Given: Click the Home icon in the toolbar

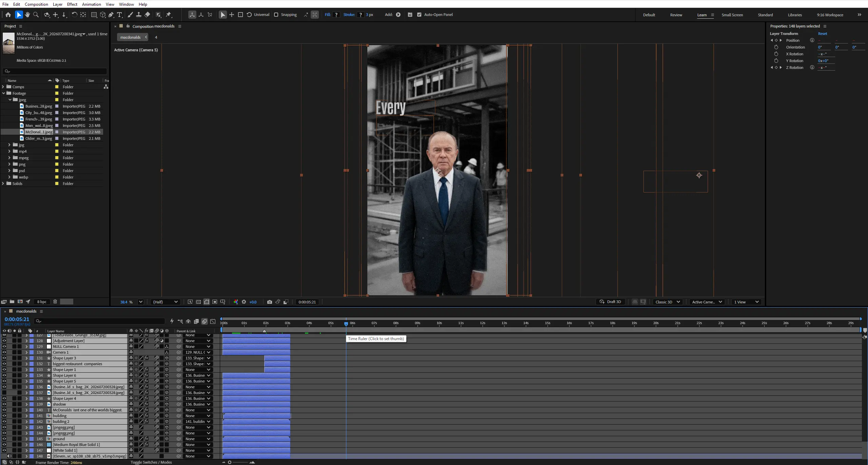Looking at the screenshot, I should tap(8, 15).
